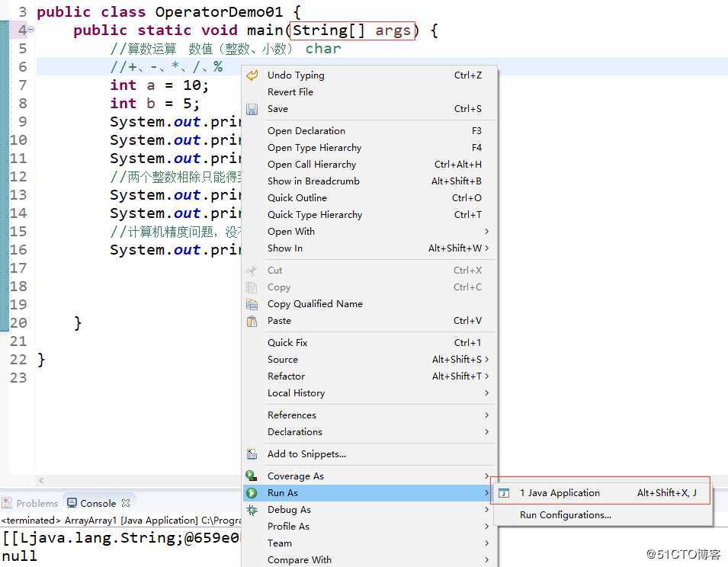The width and height of the screenshot is (728, 567).
Task: Expand the Declarations submenu arrow
Action: tap(486, 431)
